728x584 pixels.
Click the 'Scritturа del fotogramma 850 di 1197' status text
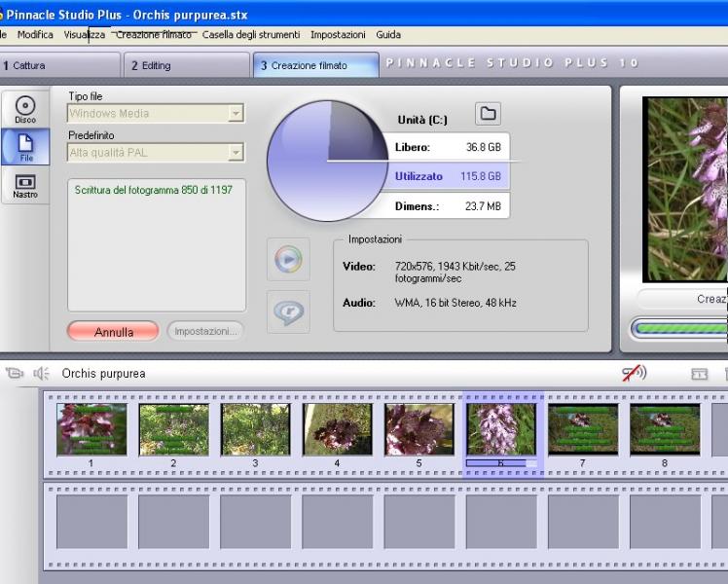click(x=154, y=190)
